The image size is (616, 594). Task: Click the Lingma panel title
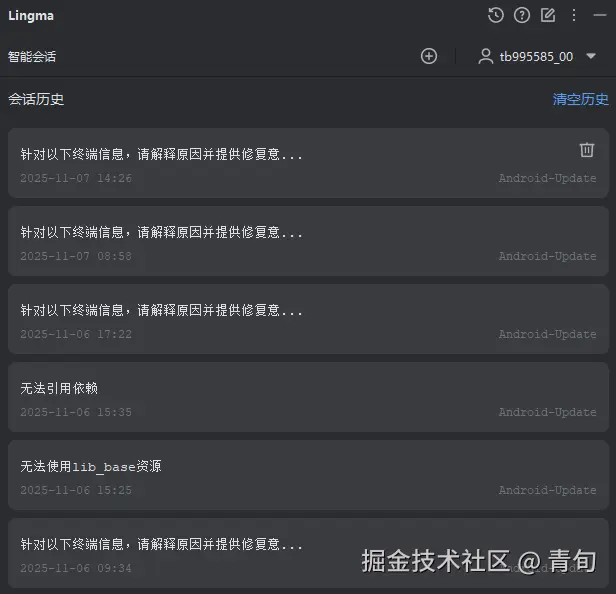(x=31, y=16)
